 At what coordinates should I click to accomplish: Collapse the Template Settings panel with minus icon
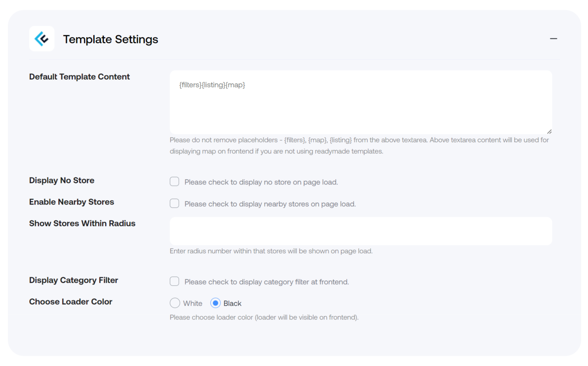[553, 38]
